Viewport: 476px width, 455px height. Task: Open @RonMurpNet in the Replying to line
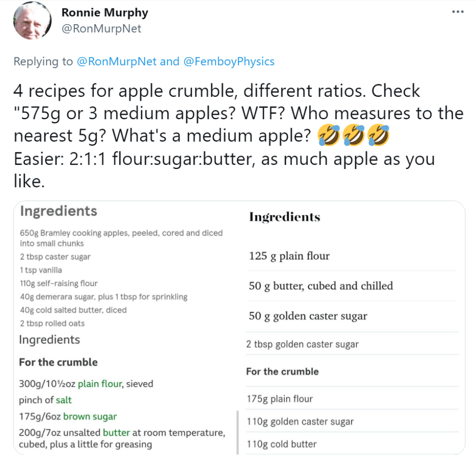[x=116, y=61]
